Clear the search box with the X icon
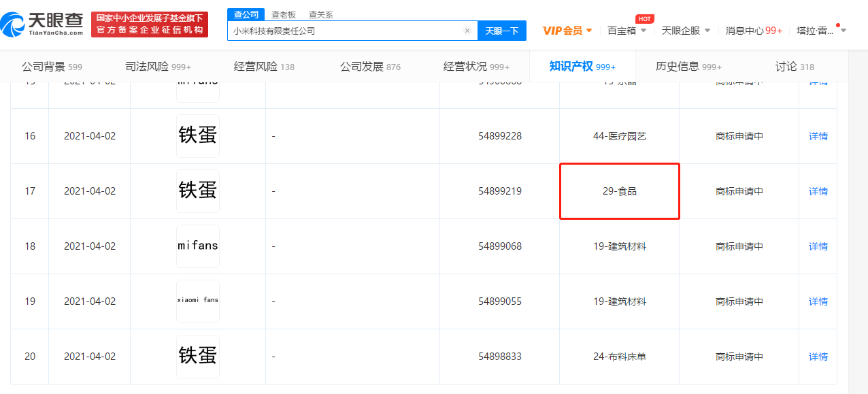Screen dimensions: 868x394 pos(467,31)
